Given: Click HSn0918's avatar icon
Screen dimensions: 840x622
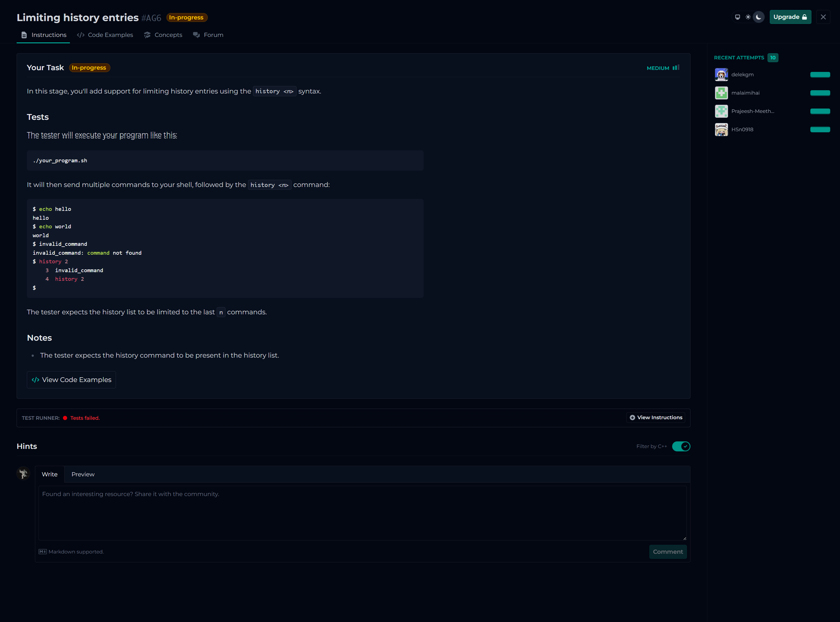Looking at the screenshot, I should coord(721,130).
